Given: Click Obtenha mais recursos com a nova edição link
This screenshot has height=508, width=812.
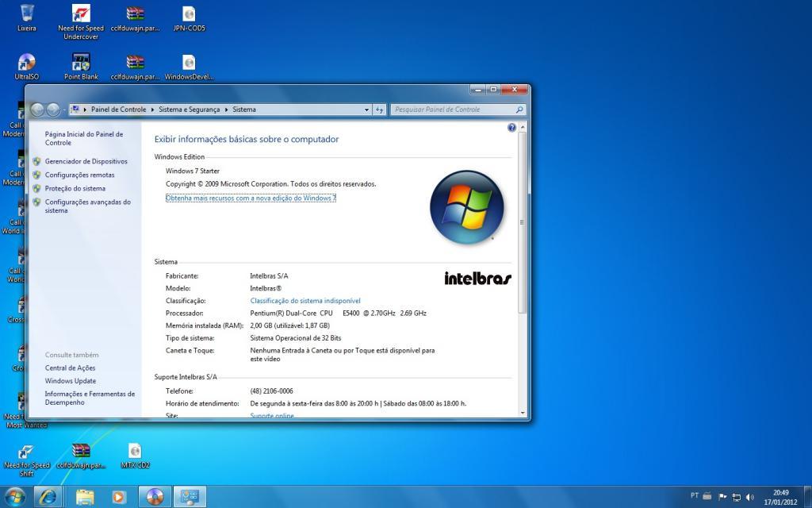Looking at the screenshot, I should pyautogui.click(x=251, y=198).
